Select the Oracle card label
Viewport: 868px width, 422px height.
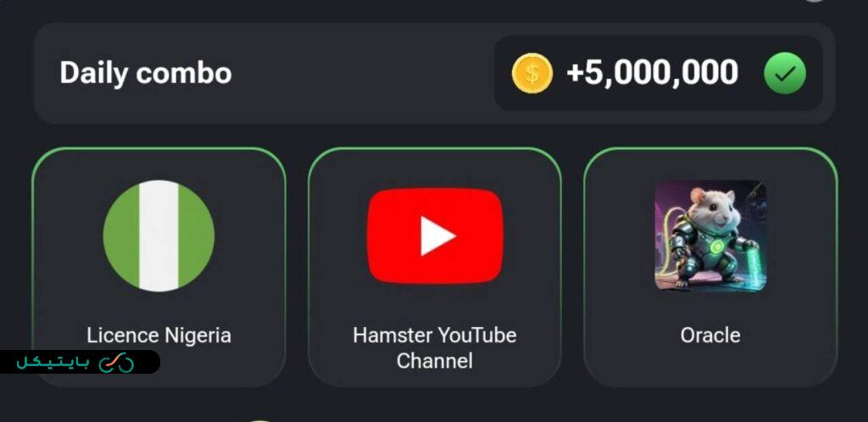[710, 336]
